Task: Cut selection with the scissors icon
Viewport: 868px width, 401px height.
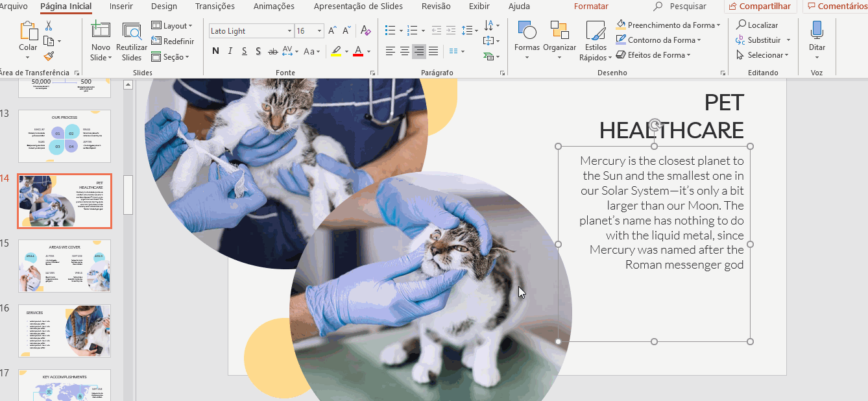Action: click(x=49, y=26)
